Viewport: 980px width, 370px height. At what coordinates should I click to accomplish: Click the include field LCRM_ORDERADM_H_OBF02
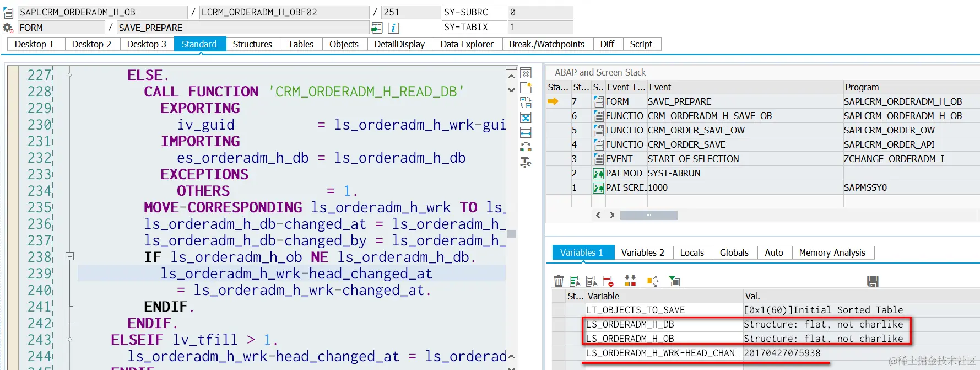[284, 12]
